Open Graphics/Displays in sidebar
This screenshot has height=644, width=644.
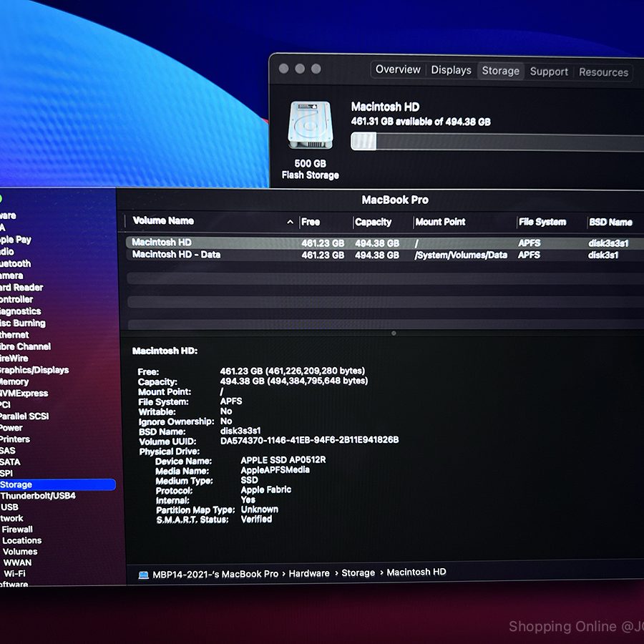(x=34, y=370)
